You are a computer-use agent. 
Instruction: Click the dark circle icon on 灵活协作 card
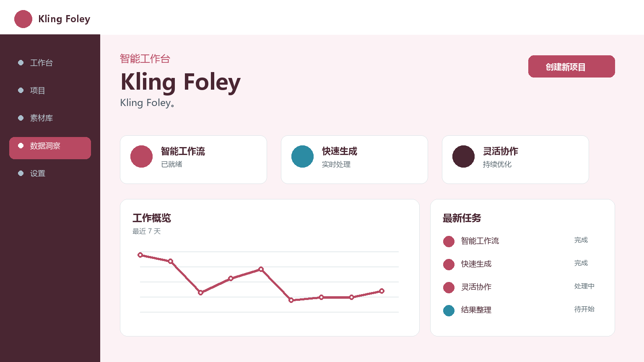tap(463, 156)
